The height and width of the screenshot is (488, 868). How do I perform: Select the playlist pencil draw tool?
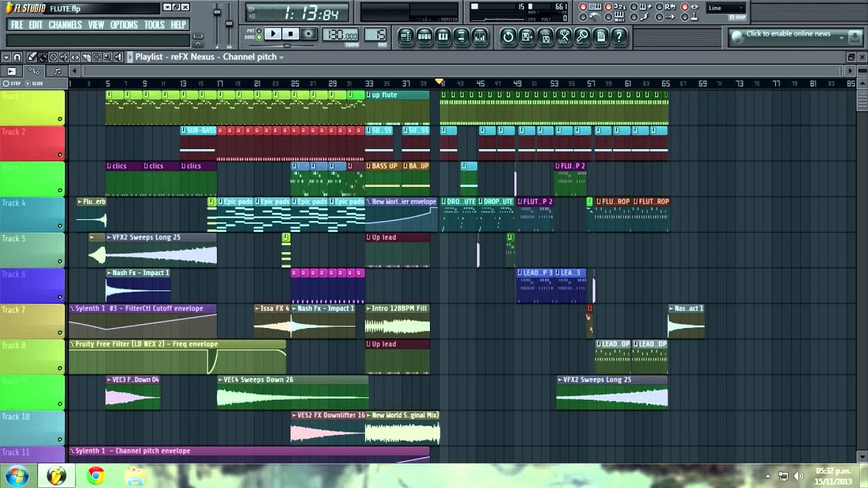tap(32, 58)
